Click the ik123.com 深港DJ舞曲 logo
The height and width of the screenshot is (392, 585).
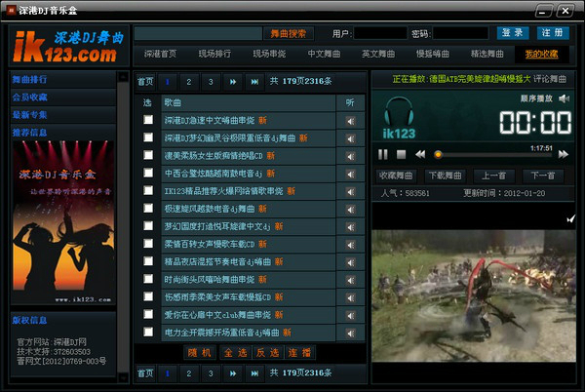(68, 46)
